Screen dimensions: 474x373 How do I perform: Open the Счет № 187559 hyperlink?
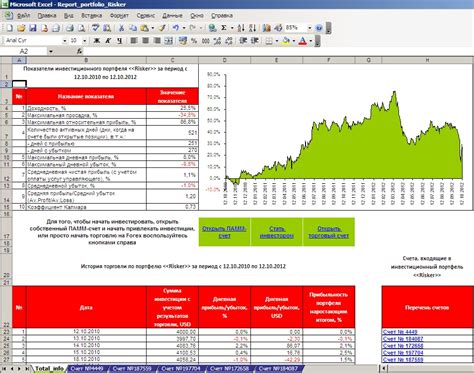click(403, 360)
